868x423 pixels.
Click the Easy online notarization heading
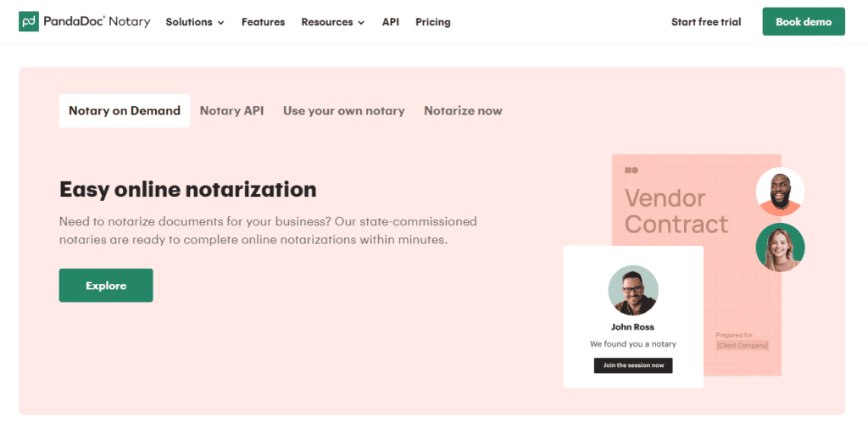(187, 189)
